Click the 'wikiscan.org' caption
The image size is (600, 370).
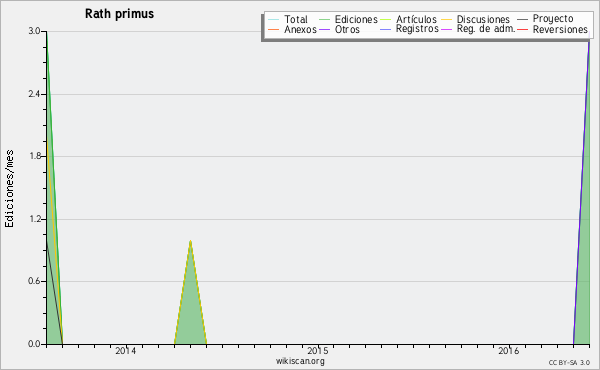click(x=300, y=361)
